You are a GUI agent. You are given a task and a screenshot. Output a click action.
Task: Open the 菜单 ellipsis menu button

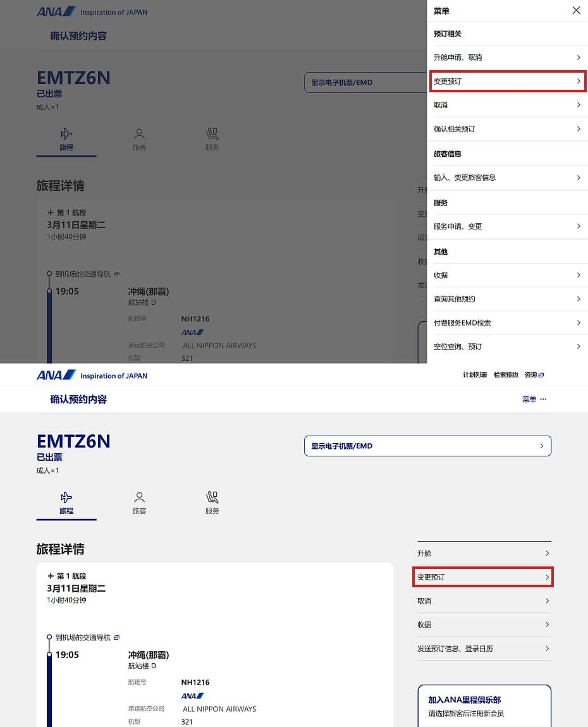(534, 399)
